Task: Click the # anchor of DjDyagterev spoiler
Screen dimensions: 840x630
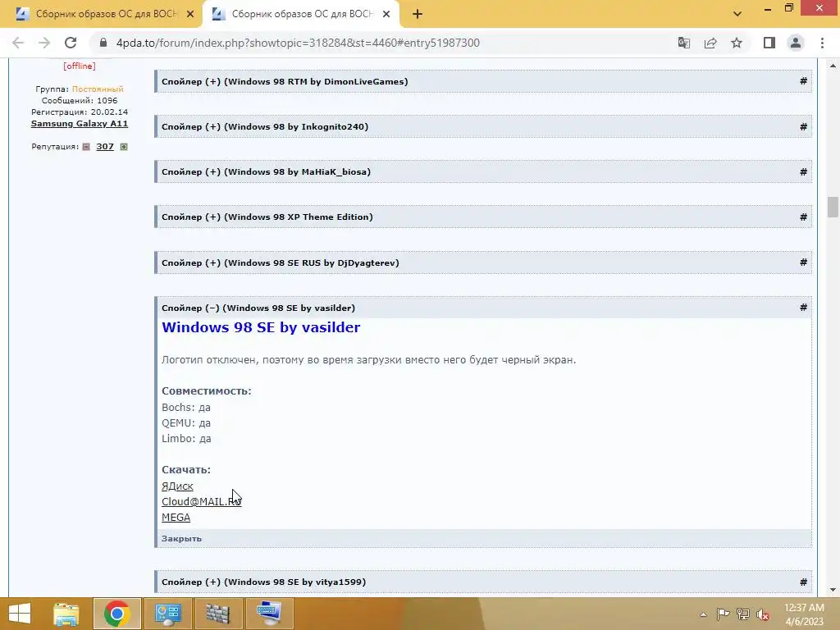Action: [x=803, y=262]
